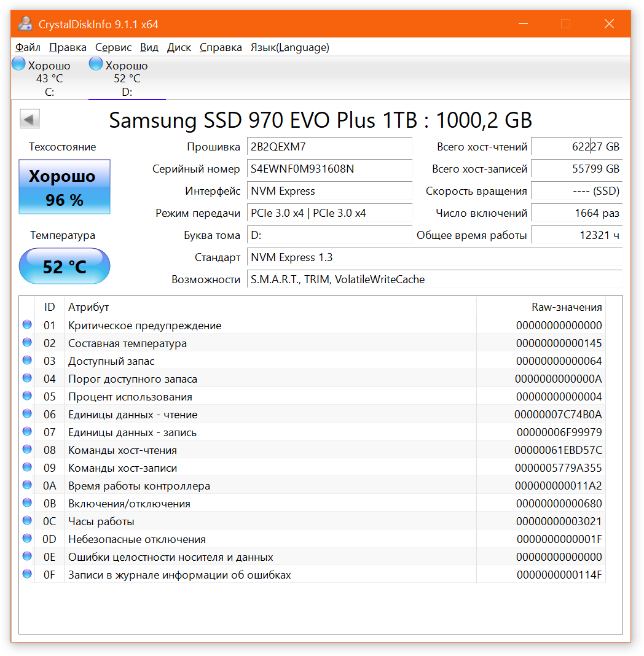Click status dot for attribute 04
Viewport: 644px width, 656px height.
pyautogui.click(x=27, y=378)
